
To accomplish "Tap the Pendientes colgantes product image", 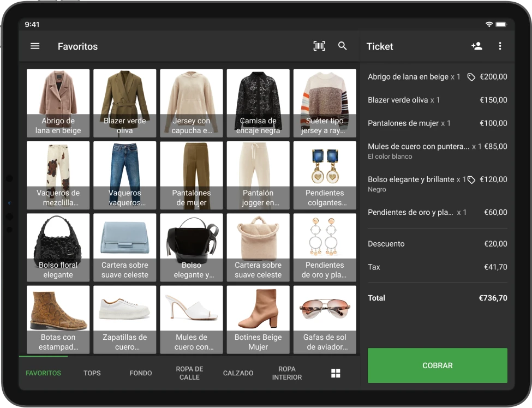I will [325, 175].
